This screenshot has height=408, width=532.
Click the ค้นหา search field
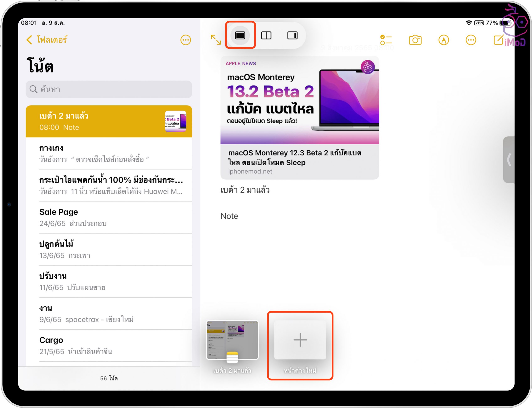[x=109, y=89]
